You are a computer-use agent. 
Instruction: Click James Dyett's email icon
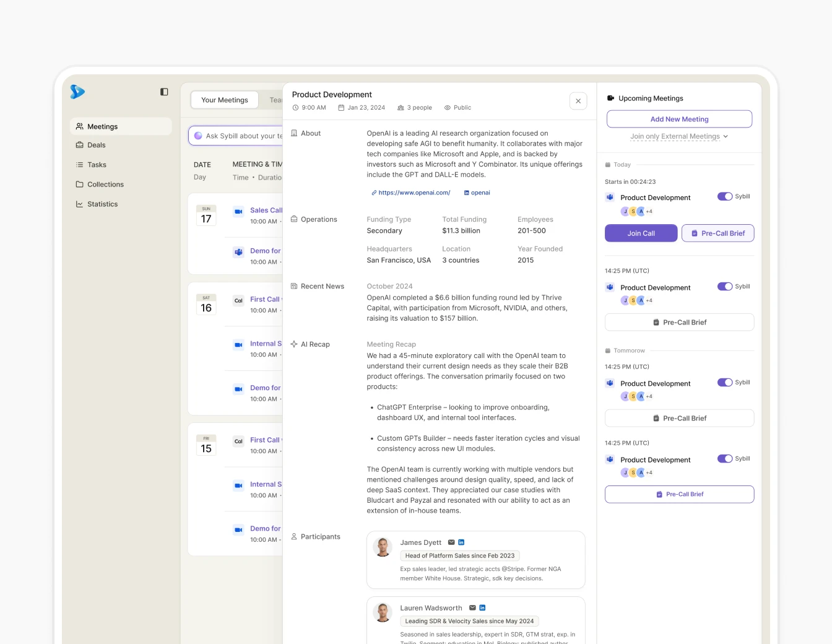pos(451,542)
